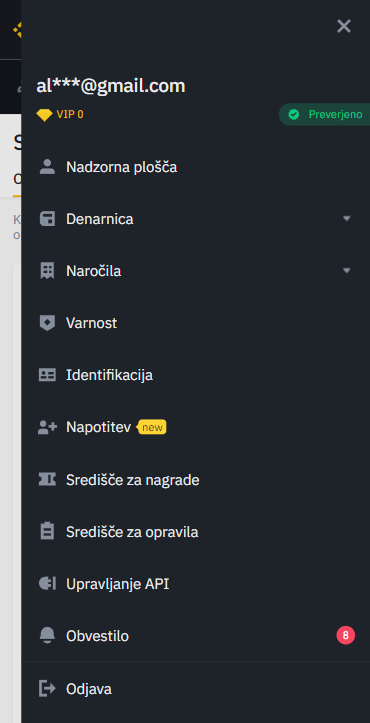
Task: Click the Napotitev add-person icon
Action: [x=47, y=427]
